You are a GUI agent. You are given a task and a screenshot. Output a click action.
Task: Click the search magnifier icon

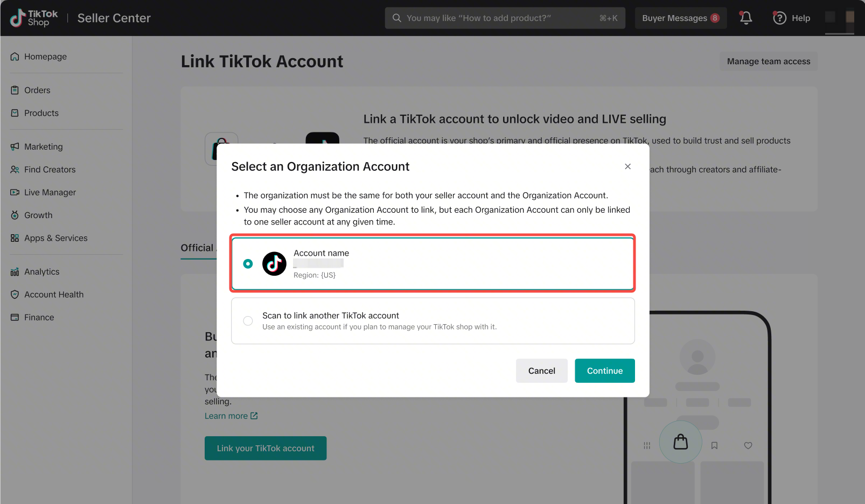tap(397, 18)
